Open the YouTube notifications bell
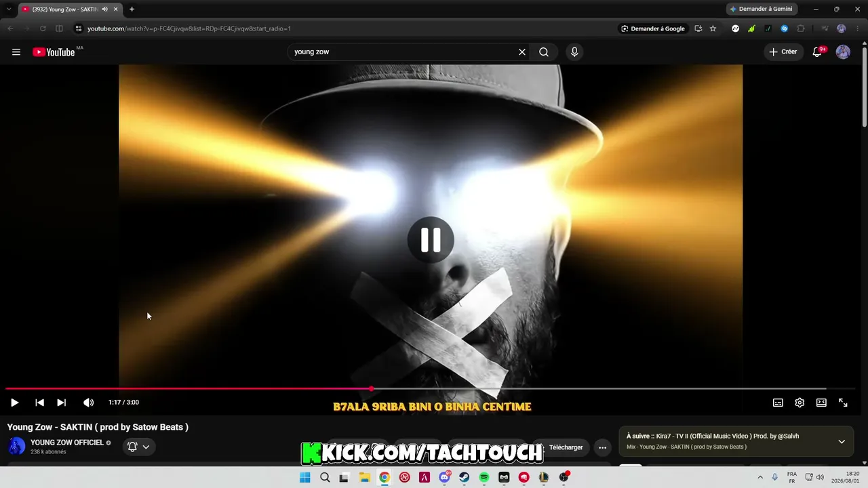 tap(818, 52)
